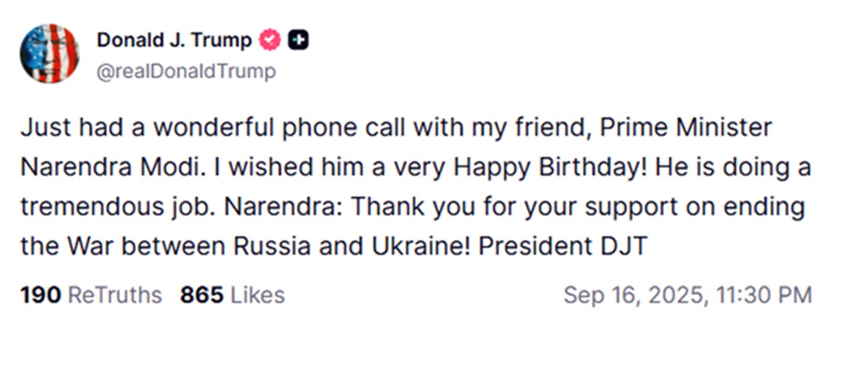View the 190 ReTruths list
Screen dimensions: 868x375
(91, 295)
